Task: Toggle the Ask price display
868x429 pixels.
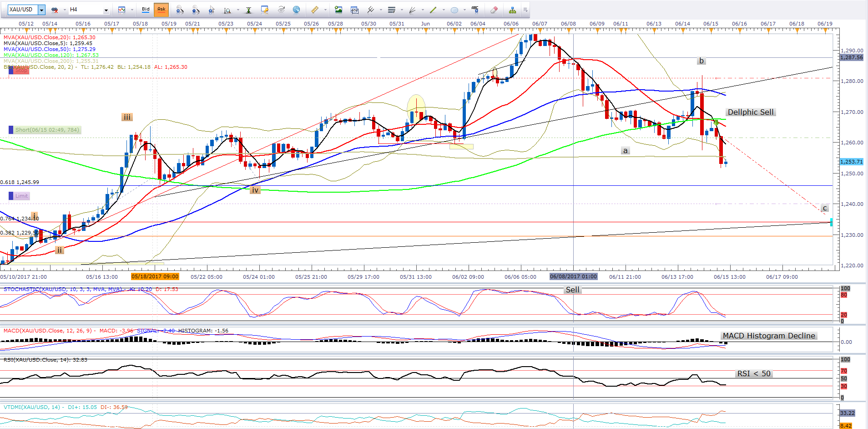Action: click(161, 10)
